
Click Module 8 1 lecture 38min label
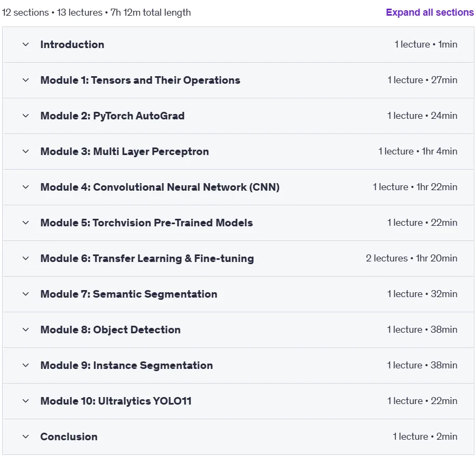click(422, 330)
